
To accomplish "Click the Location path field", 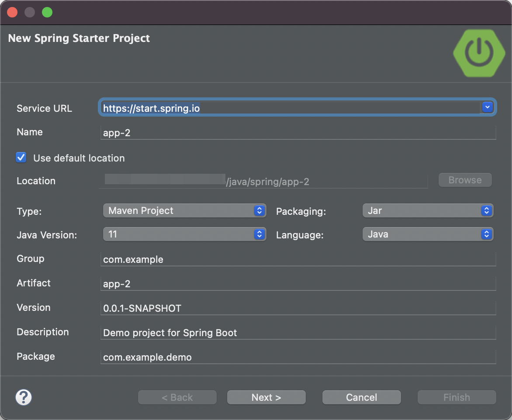I will coord(263,181).
